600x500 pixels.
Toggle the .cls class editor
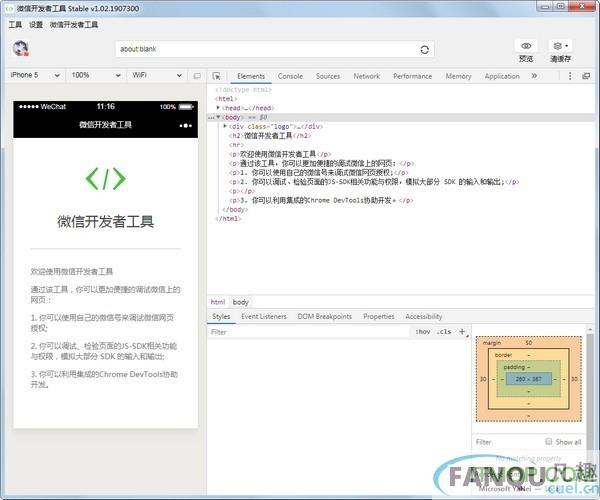[444, 332]
